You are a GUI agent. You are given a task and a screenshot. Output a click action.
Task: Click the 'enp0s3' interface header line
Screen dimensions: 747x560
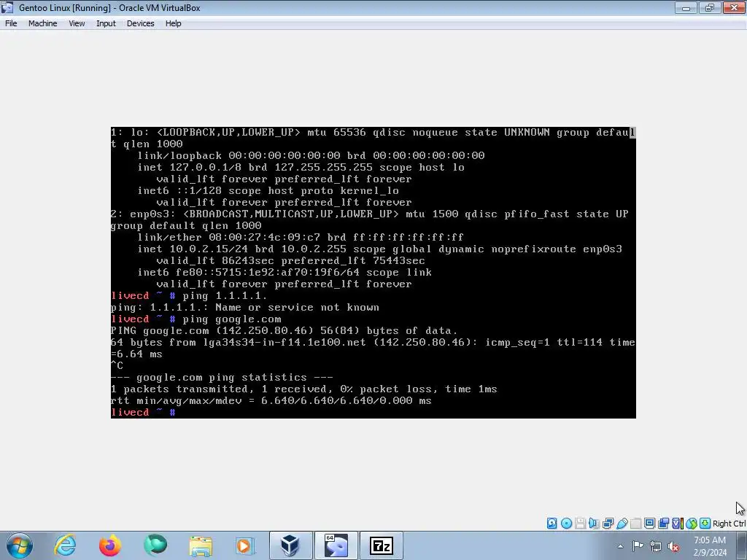point(370,214)
